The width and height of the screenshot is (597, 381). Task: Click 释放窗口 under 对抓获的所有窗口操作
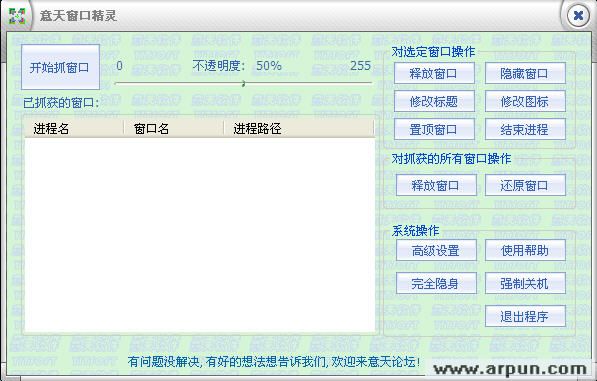[x=436, y=185]
